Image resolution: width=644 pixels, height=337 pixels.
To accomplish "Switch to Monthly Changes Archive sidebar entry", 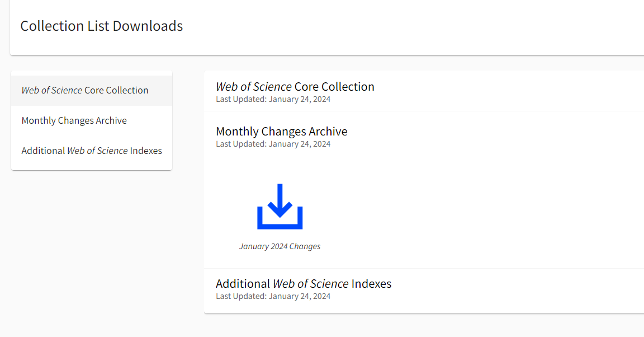I will pos(74,120).
